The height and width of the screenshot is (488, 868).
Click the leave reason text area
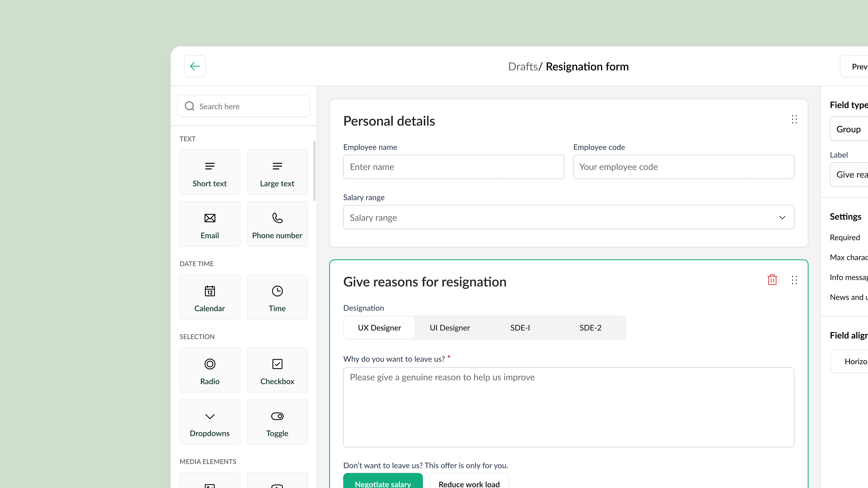pyautogui.click(x=569, y=407)
